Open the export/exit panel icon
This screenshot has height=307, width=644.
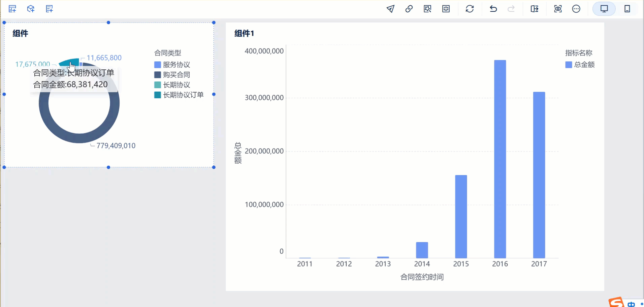[x=535, y=9]
